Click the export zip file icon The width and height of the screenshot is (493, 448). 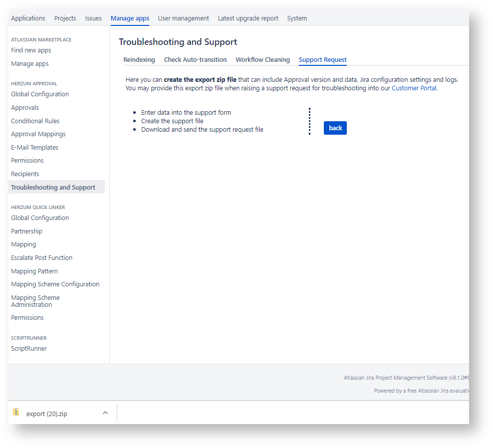click(16, 413)
